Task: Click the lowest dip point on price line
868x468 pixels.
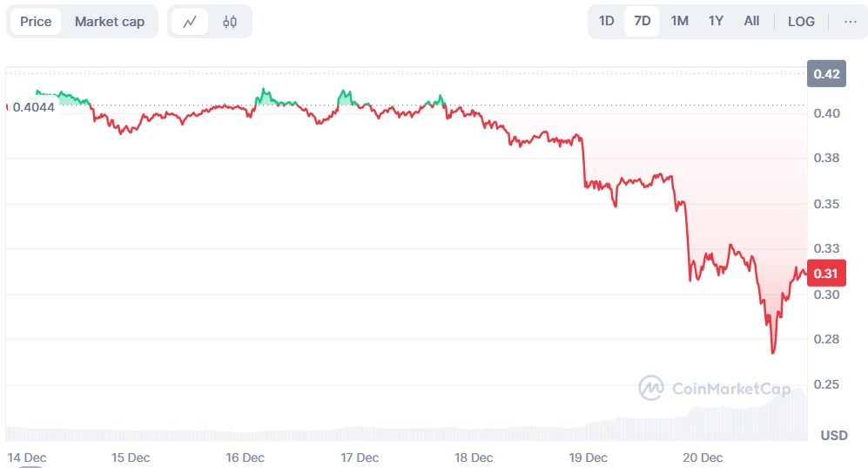Action: pyautogui.click(x=772, y=353)
